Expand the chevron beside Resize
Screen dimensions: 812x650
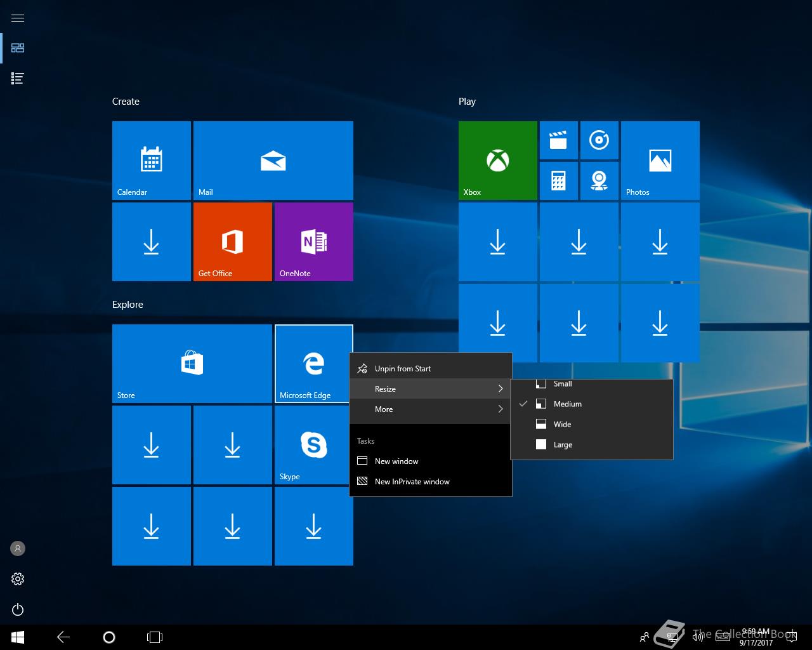coord(500,389)
